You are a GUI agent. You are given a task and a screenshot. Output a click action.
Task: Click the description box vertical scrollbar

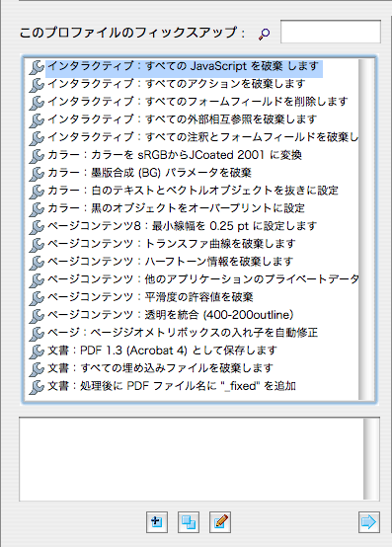pyautogui.click(x=371, y=459)
